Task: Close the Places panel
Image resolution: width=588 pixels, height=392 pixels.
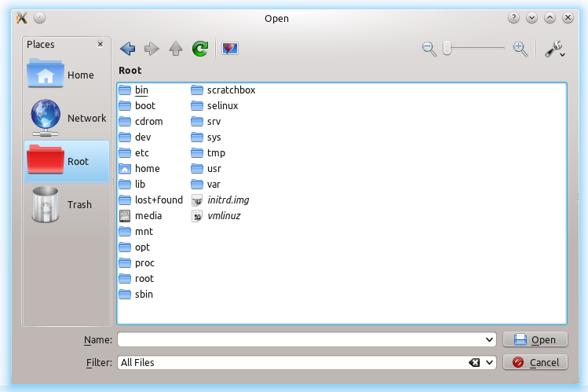Action: (x=100, y=45)
